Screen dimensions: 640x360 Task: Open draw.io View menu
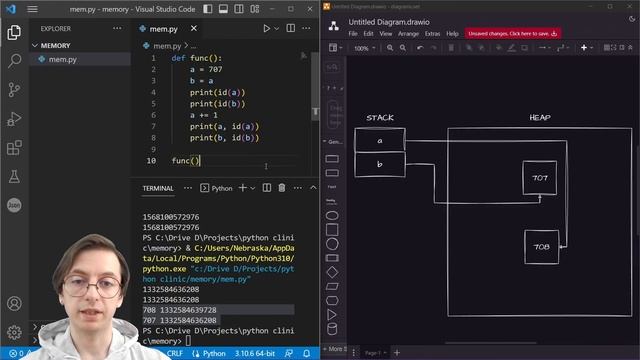coord(386,34)
